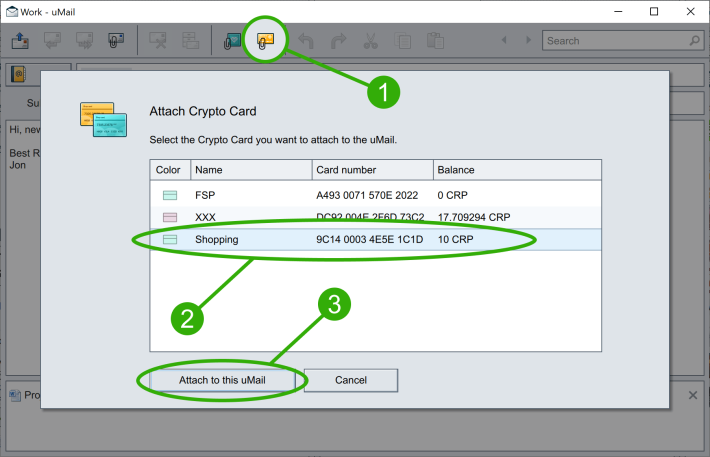This screenshot has width=710, height=457.
Task: Select the XXX crypto card row
Action: 375,217
